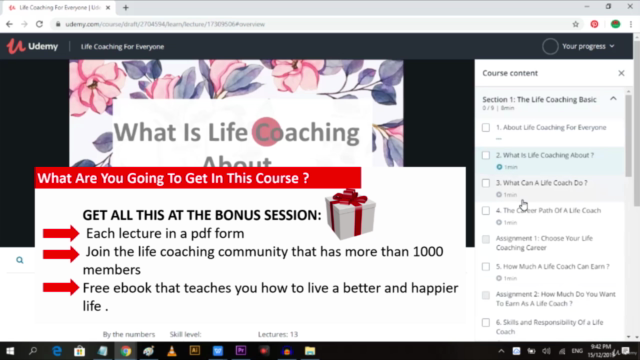Show hidden system tray icons
This screenshot has height=360, width=640.
(501, 351)
